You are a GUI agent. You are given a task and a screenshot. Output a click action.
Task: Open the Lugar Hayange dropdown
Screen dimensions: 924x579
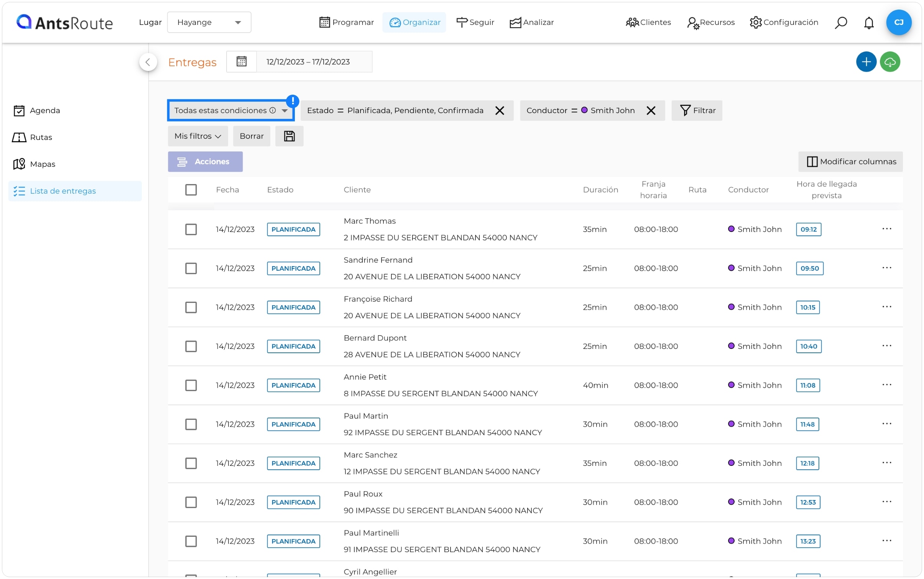click(x=209, y=22)
